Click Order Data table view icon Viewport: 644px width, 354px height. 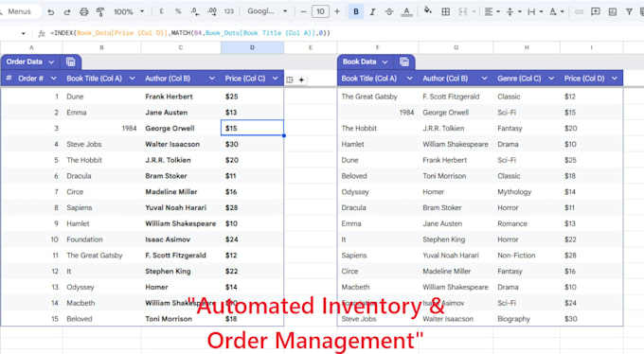(x=71, y=62)
